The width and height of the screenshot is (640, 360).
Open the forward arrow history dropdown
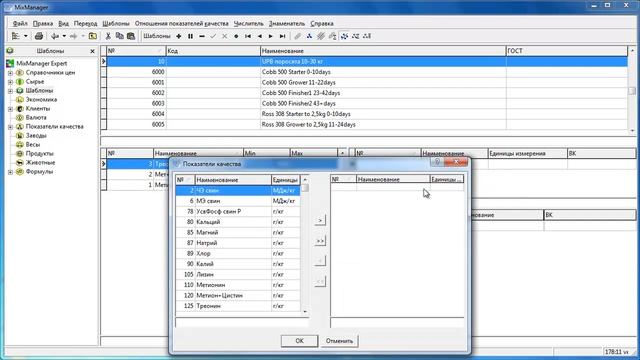pos(83,36)
